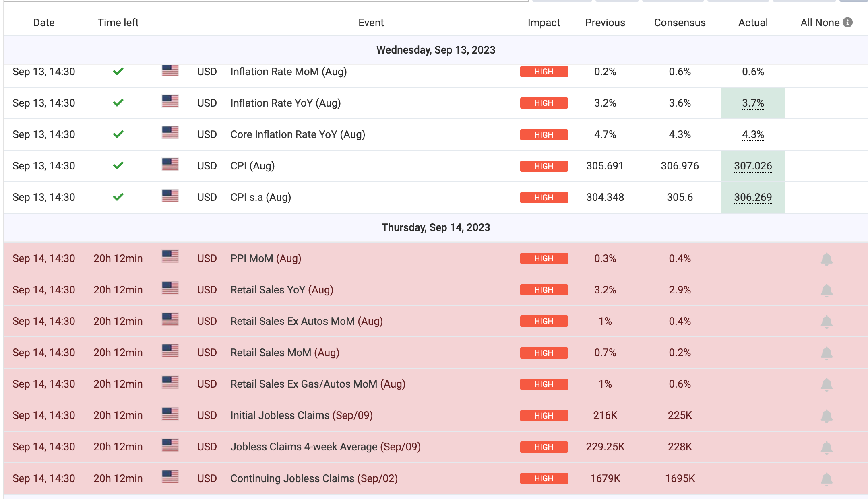Open Jobless Claims 4-week Average event
Viewport: 868px width, 499px height.
click(x=326, y=447)
